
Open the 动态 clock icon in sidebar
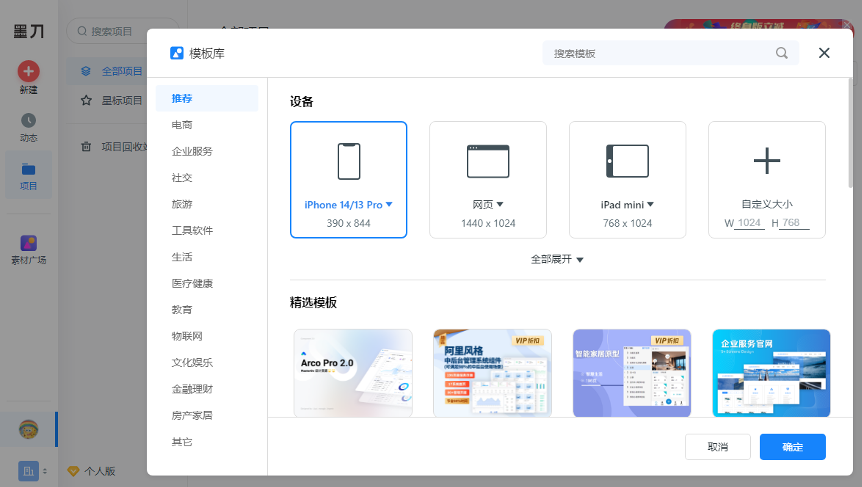[29, 121]
